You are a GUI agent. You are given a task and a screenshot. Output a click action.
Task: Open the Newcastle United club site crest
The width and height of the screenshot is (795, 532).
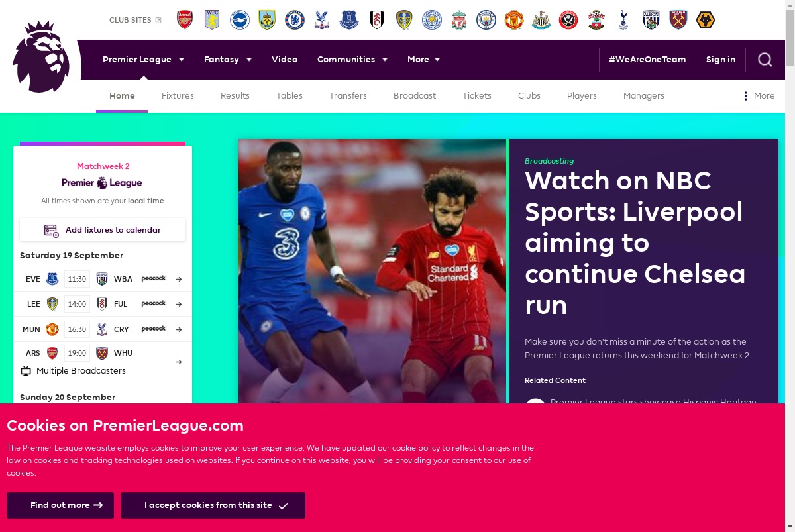541,20
